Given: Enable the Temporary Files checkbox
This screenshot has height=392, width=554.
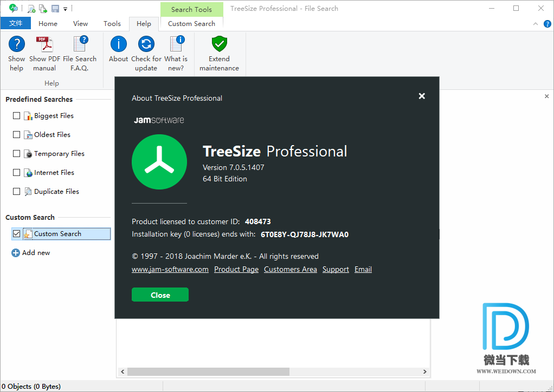Looking at the screenshot, I should pyautogui.click(x=16, y=153).
